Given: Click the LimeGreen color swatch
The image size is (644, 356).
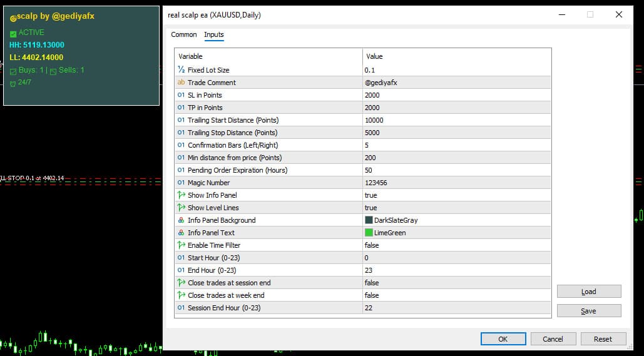Looking at the screenshot, I should click(369, 233).
